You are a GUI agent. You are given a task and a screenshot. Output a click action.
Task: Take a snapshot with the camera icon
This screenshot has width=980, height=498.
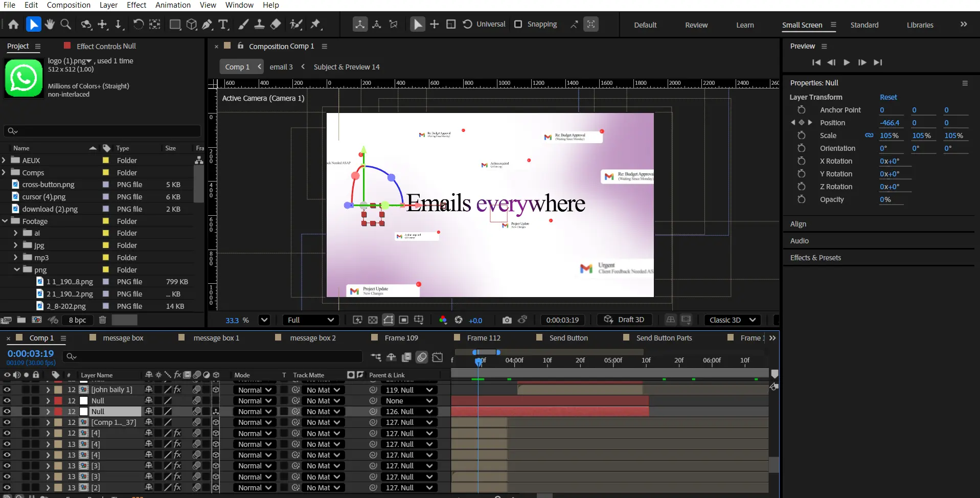click(507, 320)
